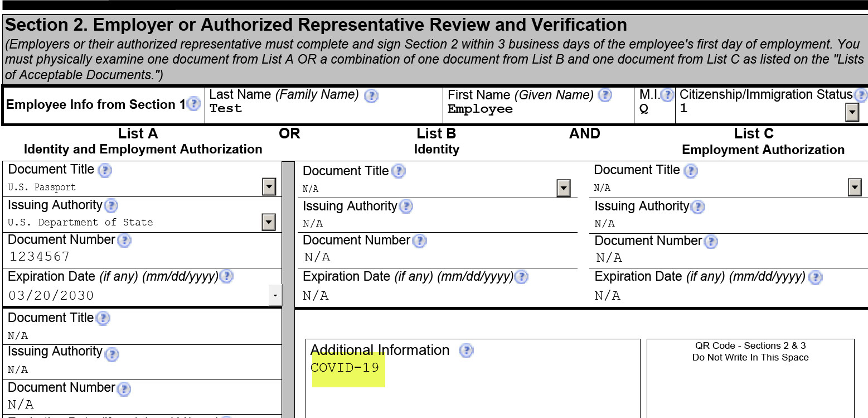
Task: Open the U.S. Department of State issuing authority dropdown
Action: click(x=269, y=221)
